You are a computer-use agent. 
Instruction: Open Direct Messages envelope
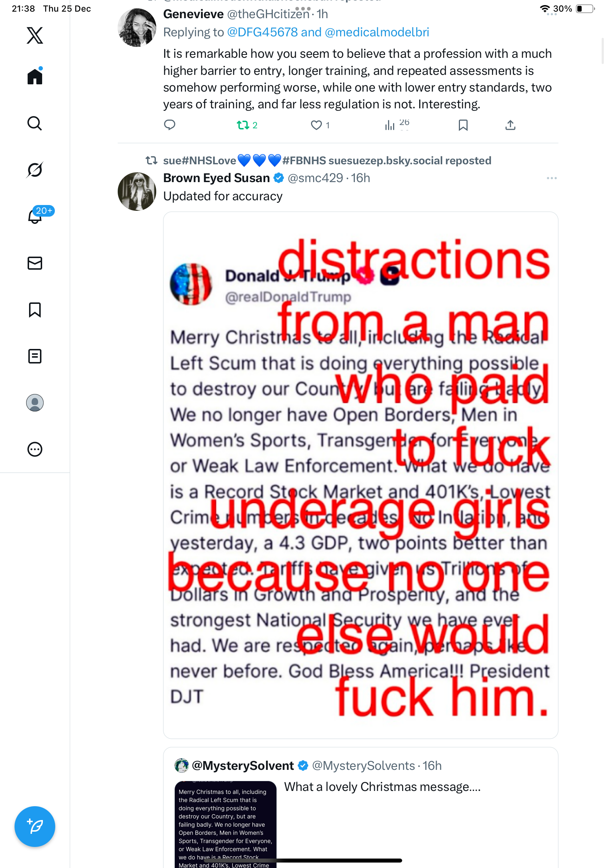point(35,263)
